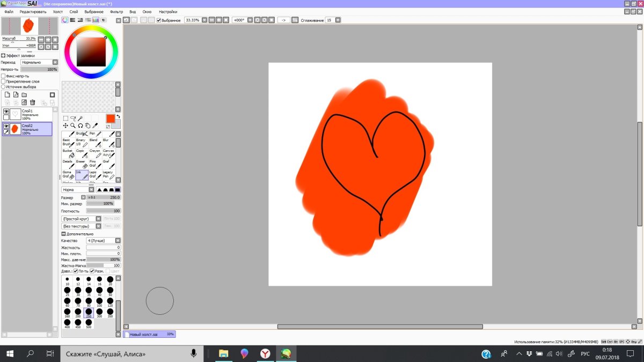Hide Слой1 layer with eye icon
644x362 pixels.
click(6, 112)
